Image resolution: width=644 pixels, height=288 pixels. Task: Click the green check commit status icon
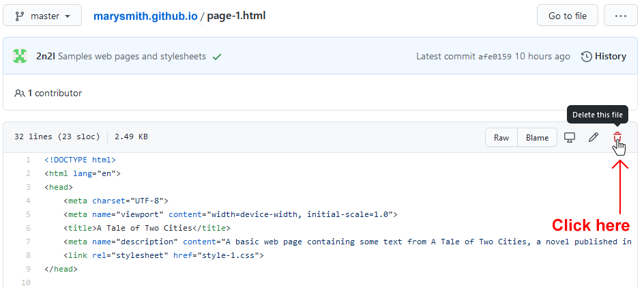217,57
